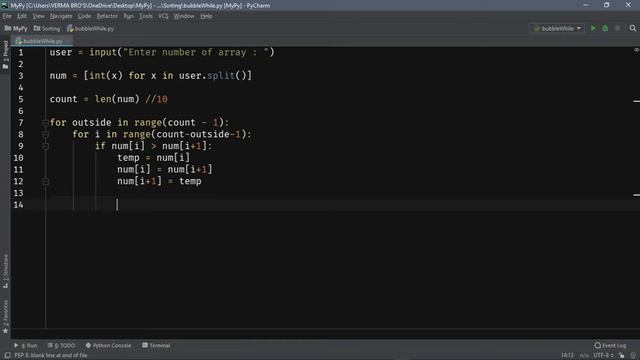Open the Terminal tool window
Image resolution: width=640 pixels, height=360 pixels.
pyautogui.click(x=156, y=345)
